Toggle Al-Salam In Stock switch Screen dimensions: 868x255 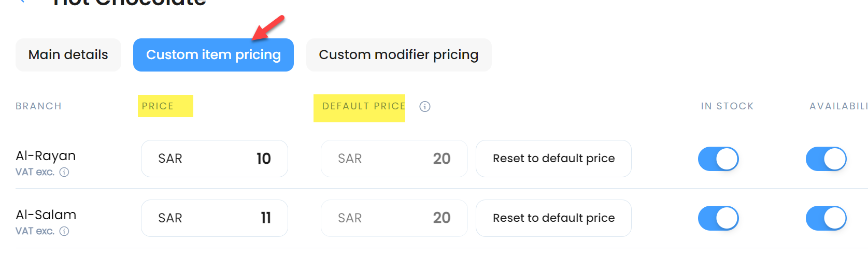click(718, 218)
